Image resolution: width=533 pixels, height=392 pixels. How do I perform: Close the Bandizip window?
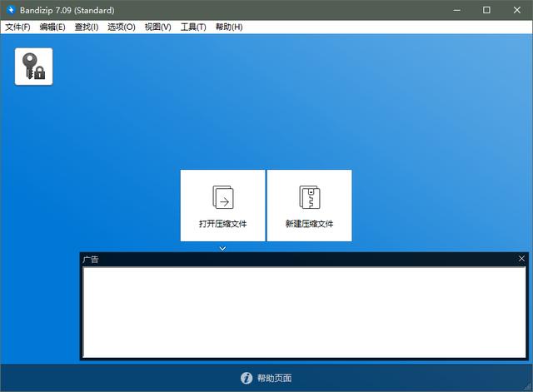516,10
